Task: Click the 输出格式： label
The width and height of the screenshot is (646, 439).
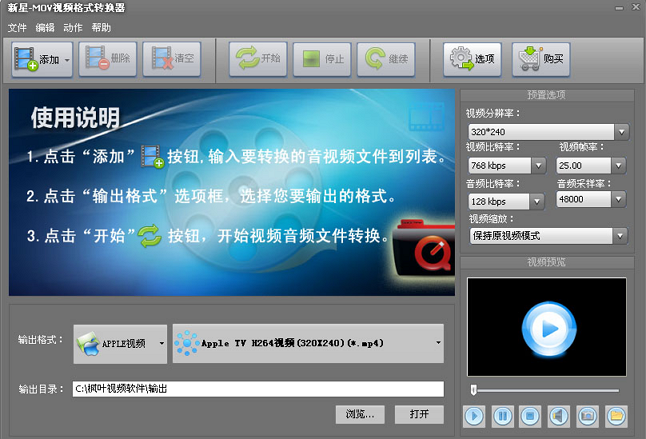Action: coord(40,340)
